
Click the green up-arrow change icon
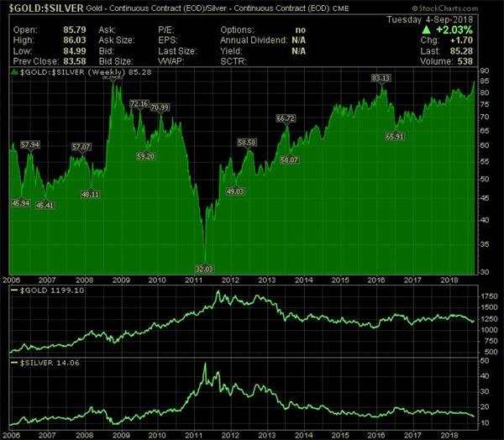coord(426,30)
